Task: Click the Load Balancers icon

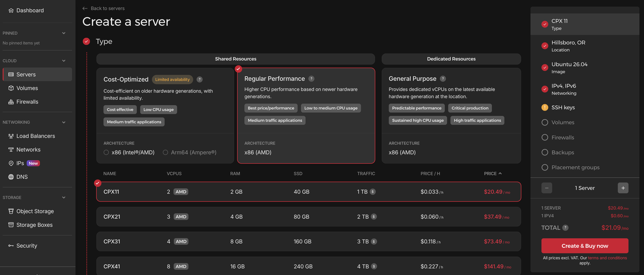Action: tap(11, 136)
